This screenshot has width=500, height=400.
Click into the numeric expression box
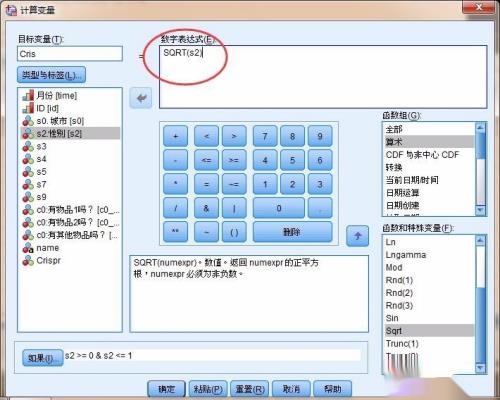coord(323,77)
